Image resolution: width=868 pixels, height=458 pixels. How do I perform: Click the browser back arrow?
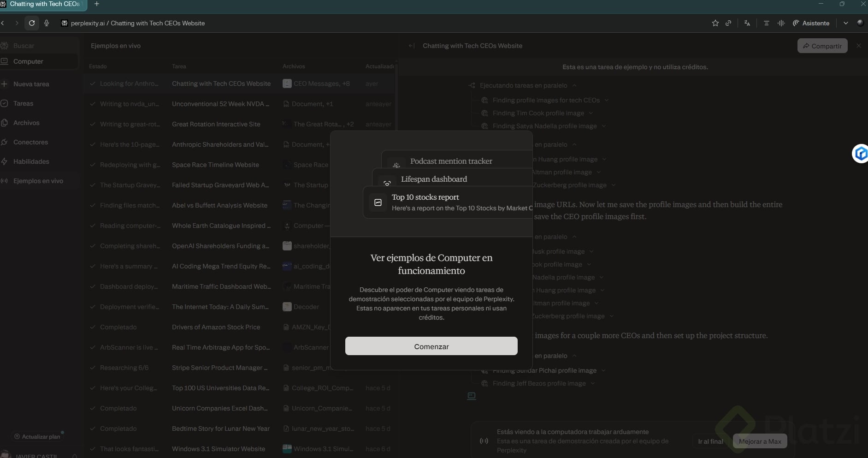[x=3, y=23]
